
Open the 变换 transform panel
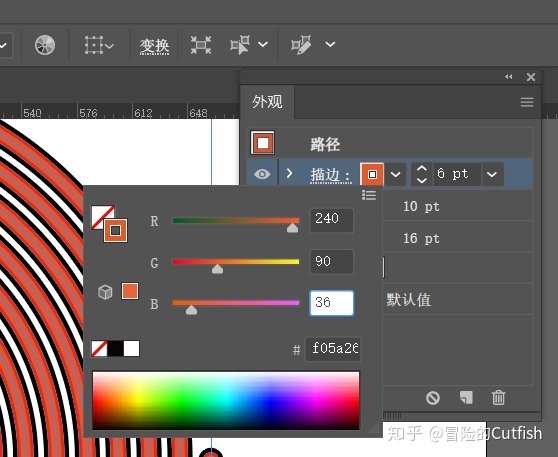coord(154,46)
